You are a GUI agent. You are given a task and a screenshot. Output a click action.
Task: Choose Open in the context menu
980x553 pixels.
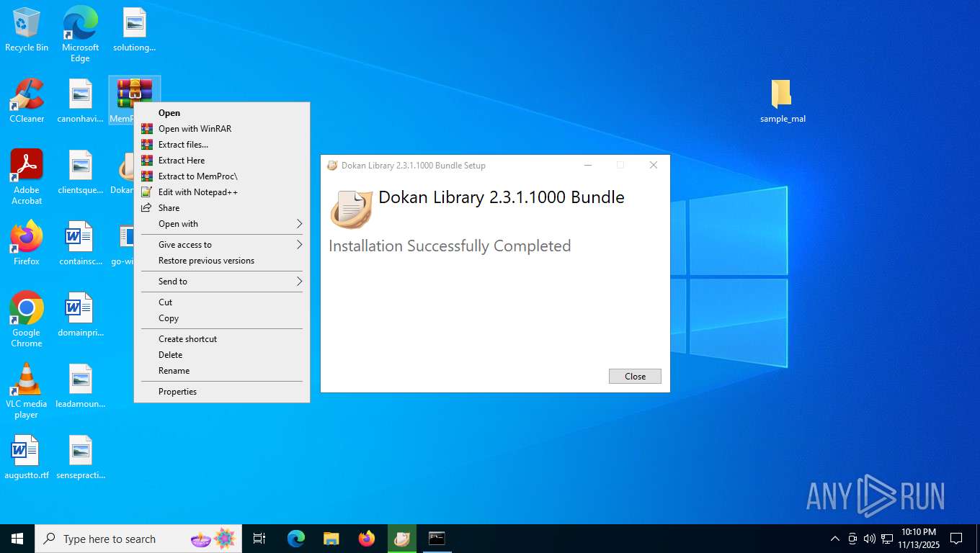(x=222, y=113)
